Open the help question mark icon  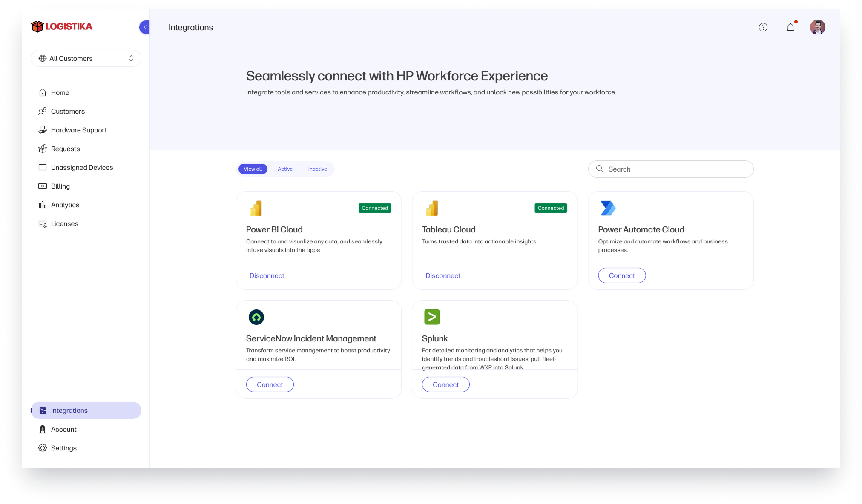point(763,27)
